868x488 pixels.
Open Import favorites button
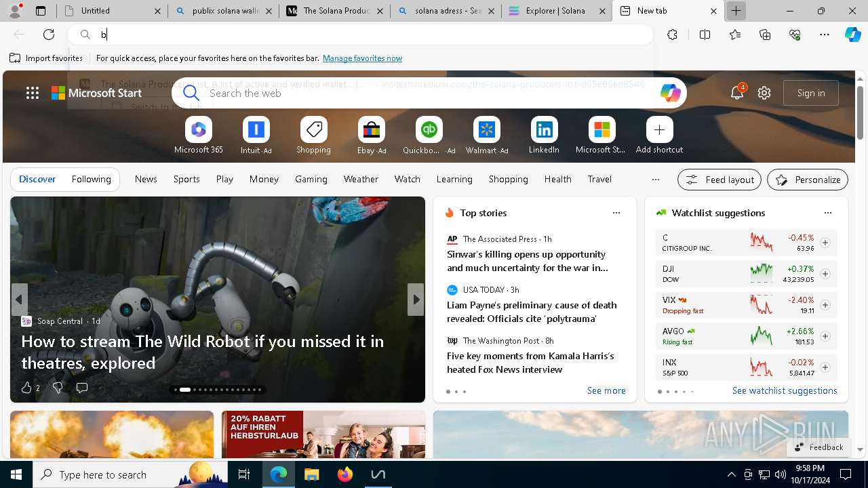(x=46, y=58)
